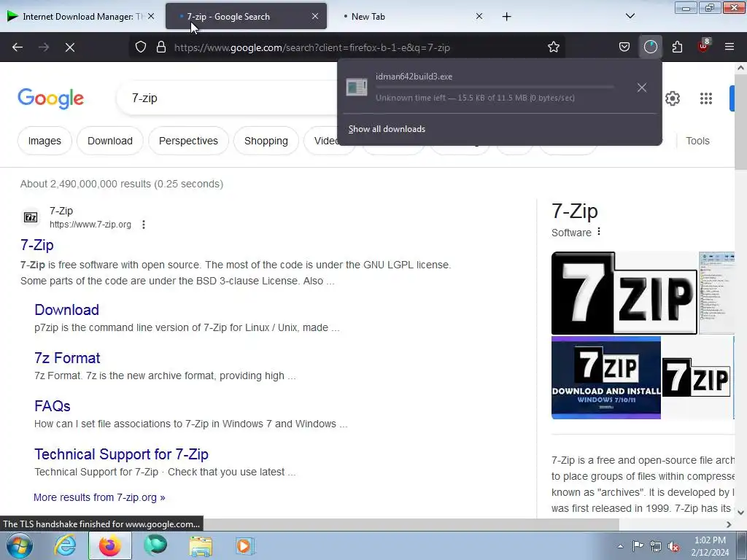The height and width of the screenshot is (560, 747).
Task: Open the Extensions puzzle icon
Action: point(677,47)
